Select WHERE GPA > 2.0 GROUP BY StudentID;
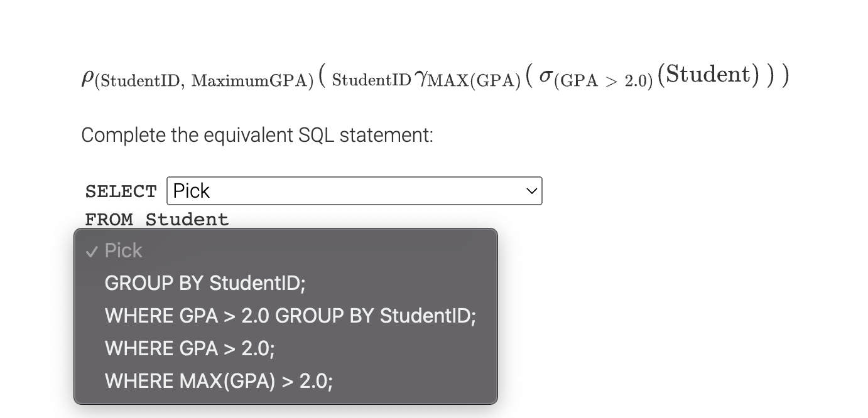Viewport: 868px width, 418px height. 290,316
